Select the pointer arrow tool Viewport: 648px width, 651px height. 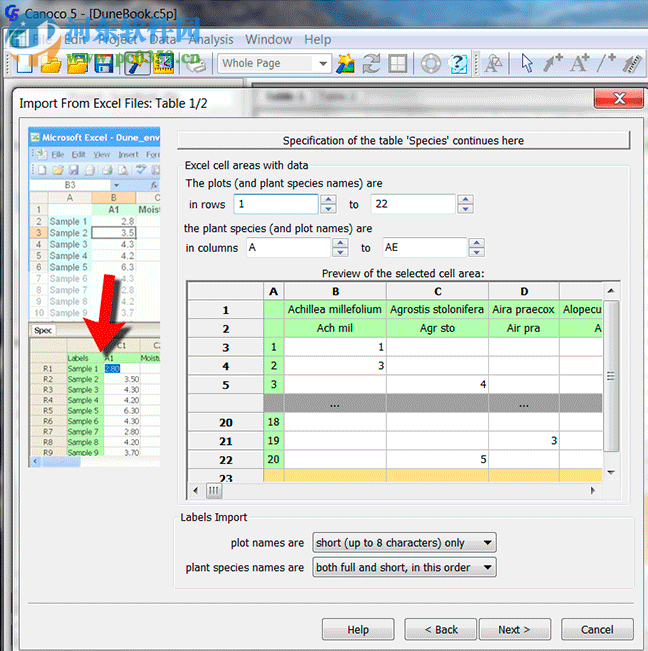(526, 63)
